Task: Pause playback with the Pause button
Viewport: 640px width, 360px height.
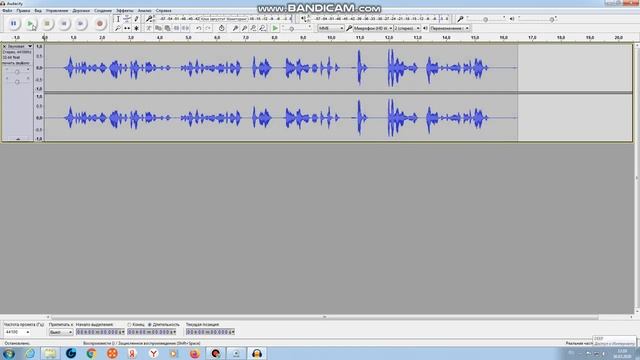Action: click(x=13, y=24)
